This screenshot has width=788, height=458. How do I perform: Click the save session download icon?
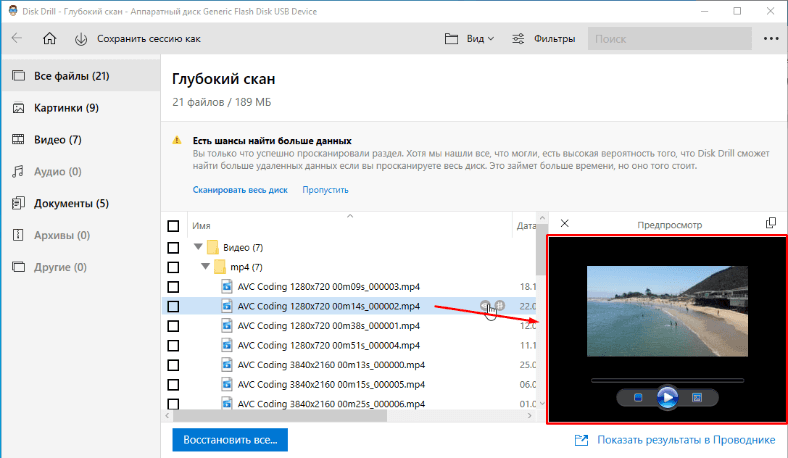coord(80,39)
